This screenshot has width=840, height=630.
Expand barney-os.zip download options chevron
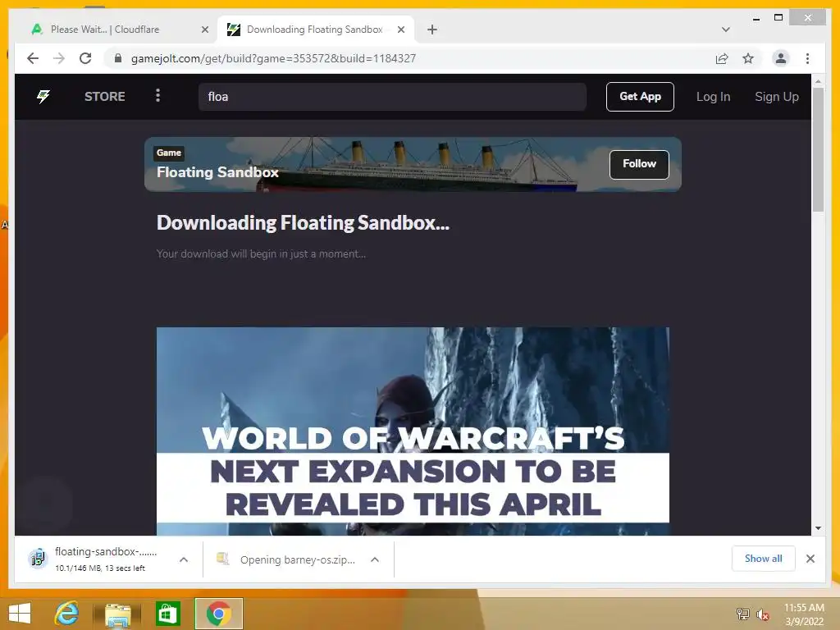375,559
